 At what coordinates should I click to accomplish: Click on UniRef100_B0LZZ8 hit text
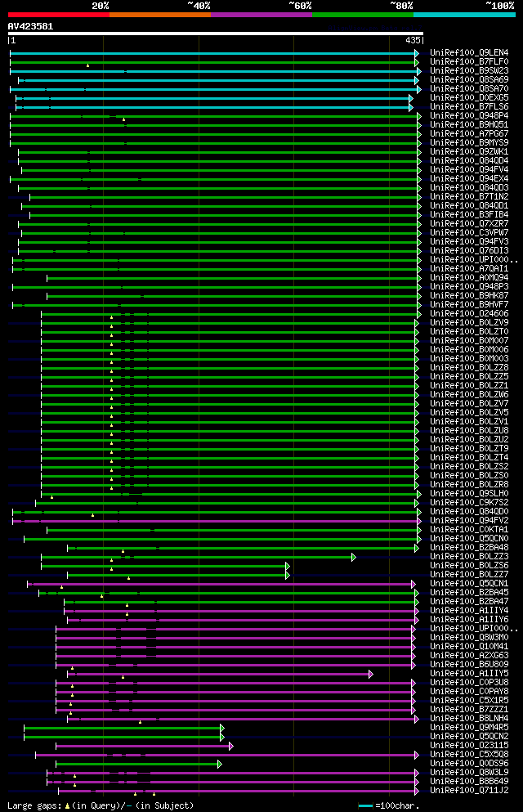[x=469, y=368]
